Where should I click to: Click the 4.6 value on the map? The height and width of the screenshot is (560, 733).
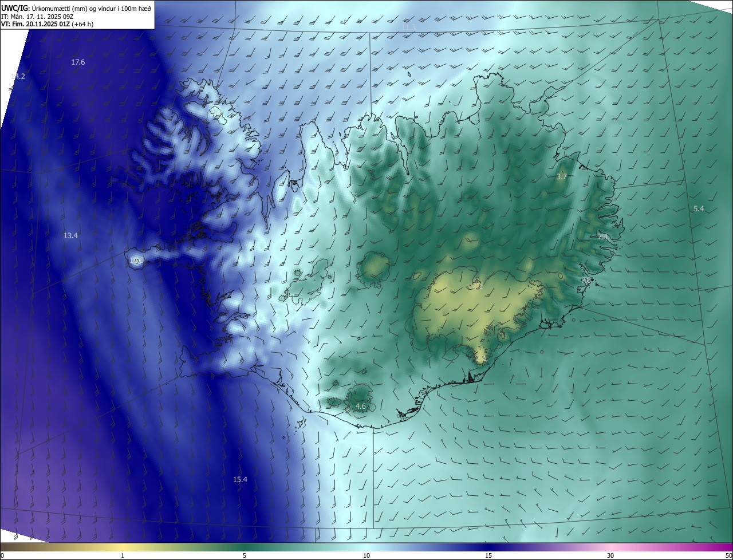361,406
